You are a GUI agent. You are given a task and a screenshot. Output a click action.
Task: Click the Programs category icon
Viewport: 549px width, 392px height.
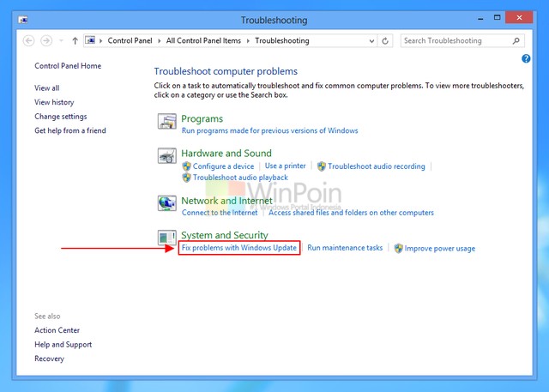point(166,122)
